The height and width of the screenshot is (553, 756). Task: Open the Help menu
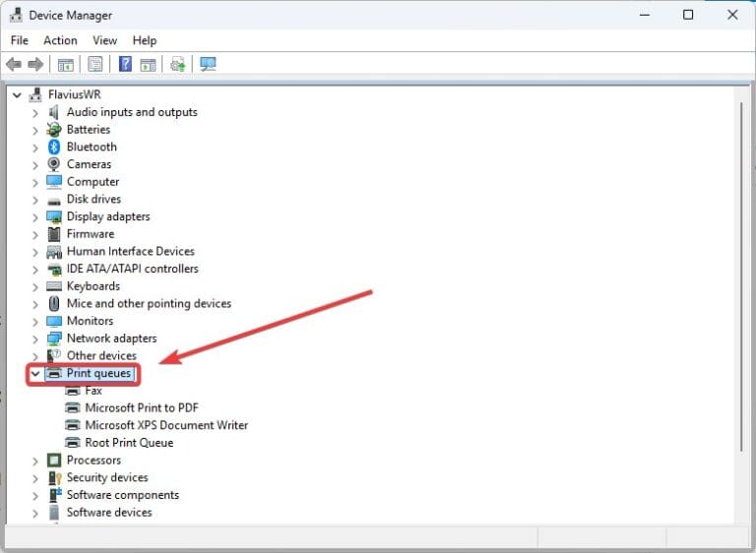click(145, 40)
